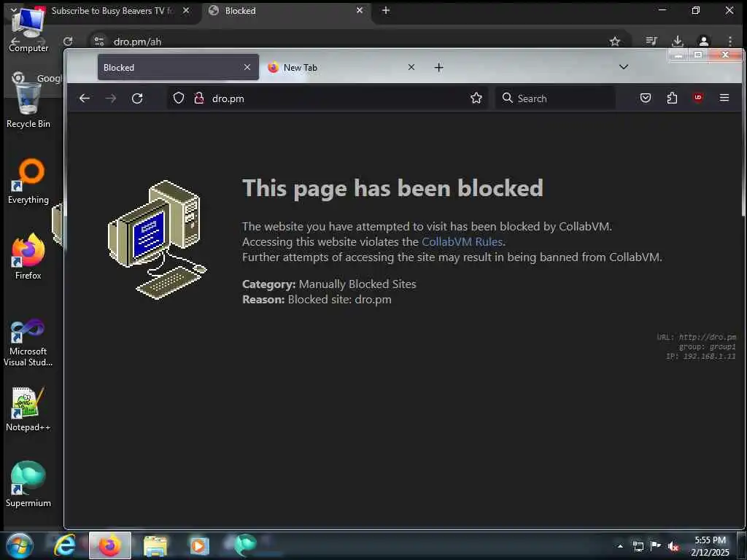Open Chrome downloads icon

[x=678, y=42]
